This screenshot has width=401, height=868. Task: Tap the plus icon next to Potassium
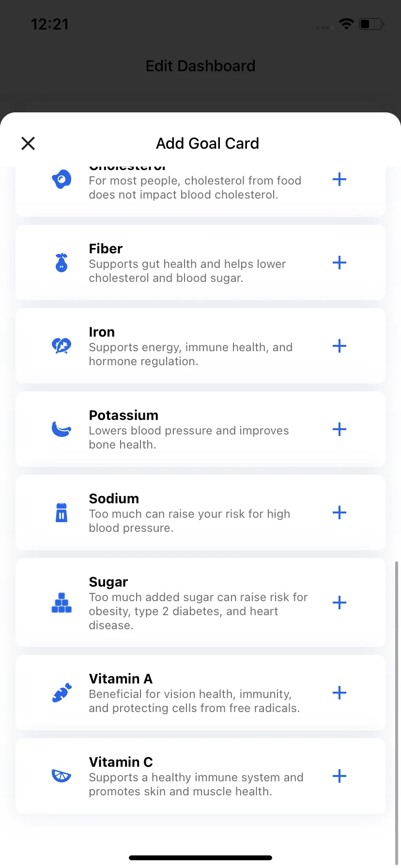(x=339, y=430)
